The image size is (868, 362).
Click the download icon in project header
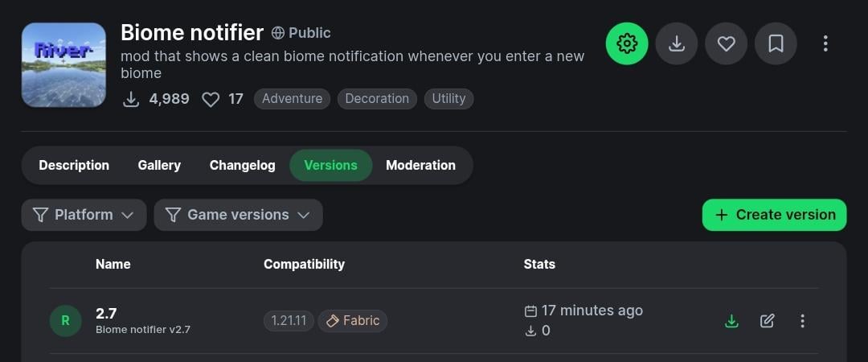pos(677,43)
